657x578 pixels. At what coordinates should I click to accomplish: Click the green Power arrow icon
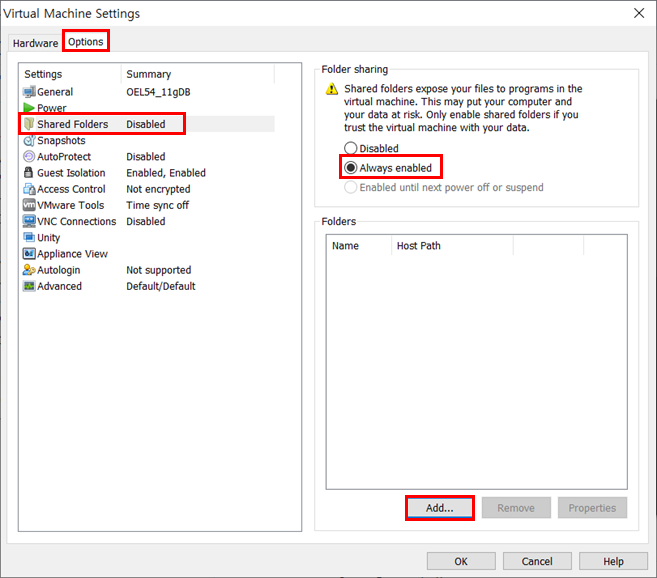coord(29,108)
